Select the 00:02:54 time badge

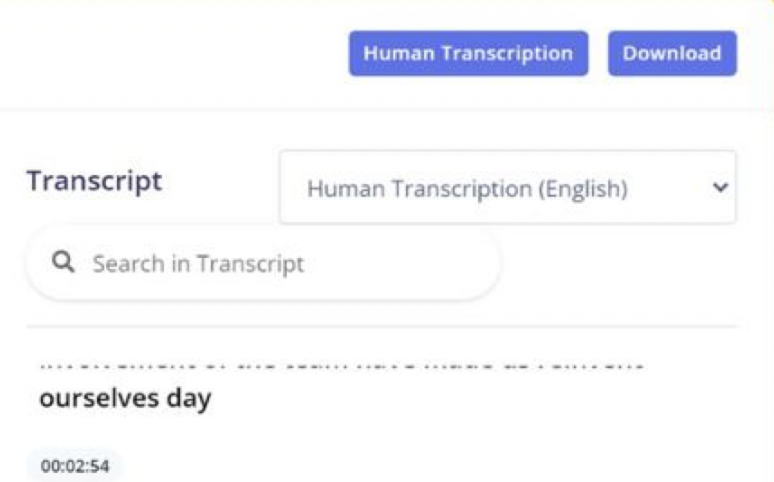(75, 466)
